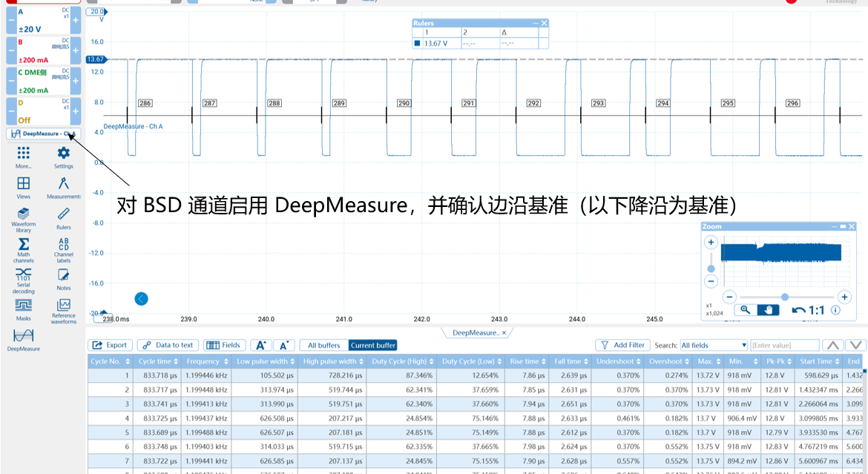Switch to Current buffer view
The image size is (868, 474).
pyautogui.click(x=373, y=345)
